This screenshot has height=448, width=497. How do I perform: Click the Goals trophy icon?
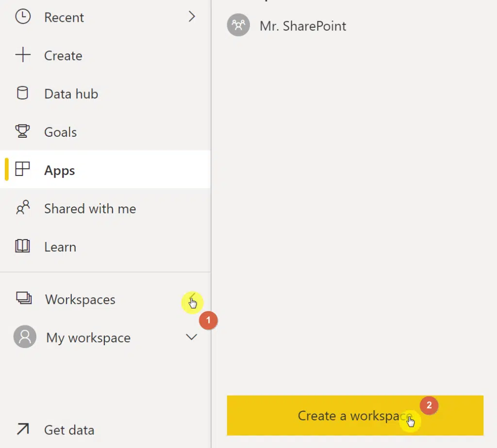pos(22,131)
